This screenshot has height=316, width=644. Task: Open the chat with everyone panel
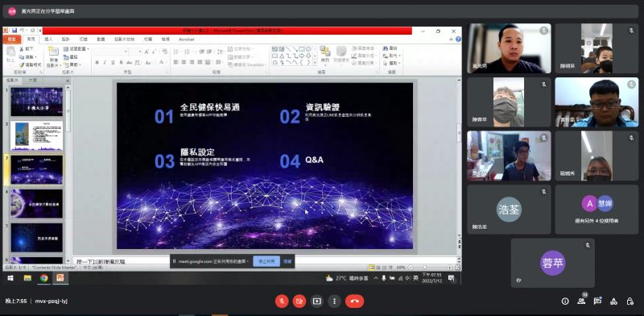pyautogui.click(x=597, y=301)
